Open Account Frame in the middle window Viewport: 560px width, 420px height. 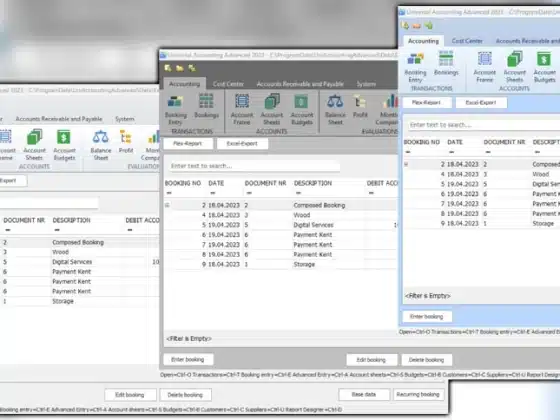click(x=242, y=109)
